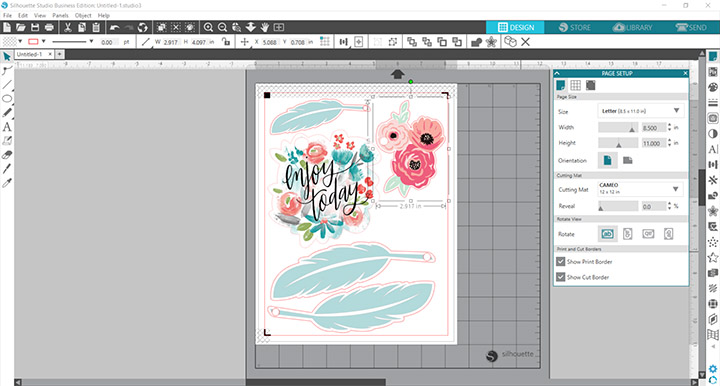Select the first Rotate view option

(x=607, y=234)
